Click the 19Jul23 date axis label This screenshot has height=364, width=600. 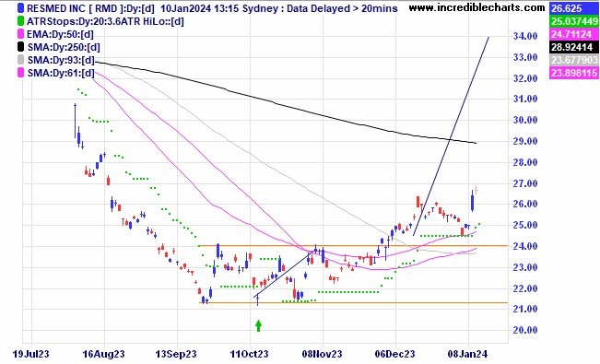[x=31, y=354]
